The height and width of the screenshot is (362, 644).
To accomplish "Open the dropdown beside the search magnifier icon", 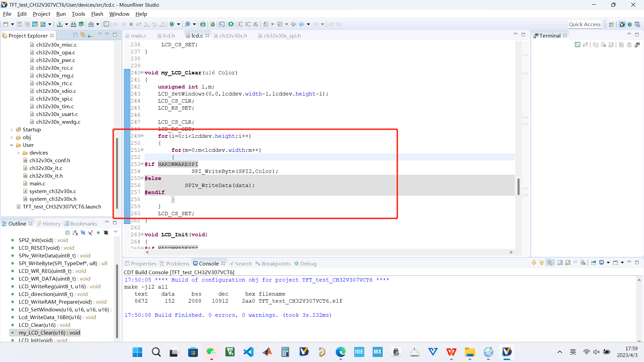I will (194, 24).
